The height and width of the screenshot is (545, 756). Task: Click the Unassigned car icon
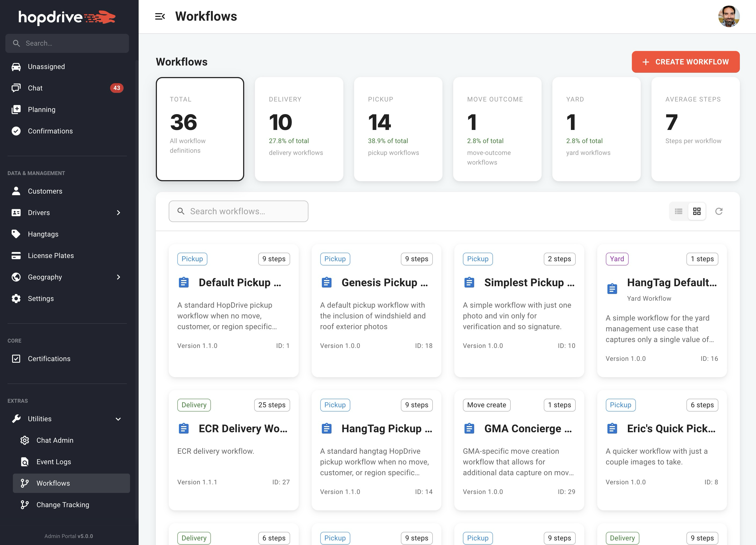point(16,66)
